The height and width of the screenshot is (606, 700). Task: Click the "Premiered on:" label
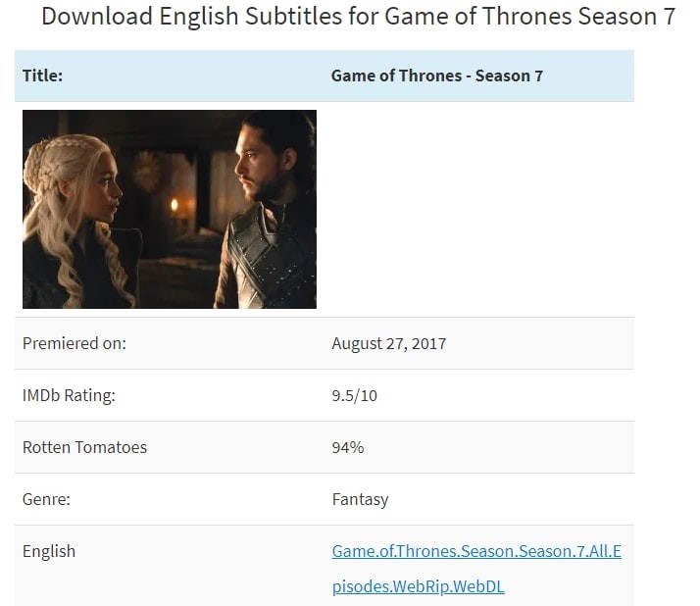coord(75,343)
